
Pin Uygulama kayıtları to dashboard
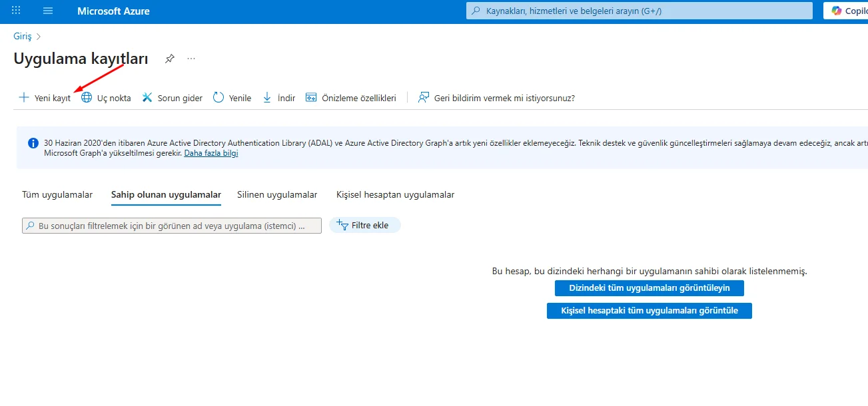tap(169, 59)
